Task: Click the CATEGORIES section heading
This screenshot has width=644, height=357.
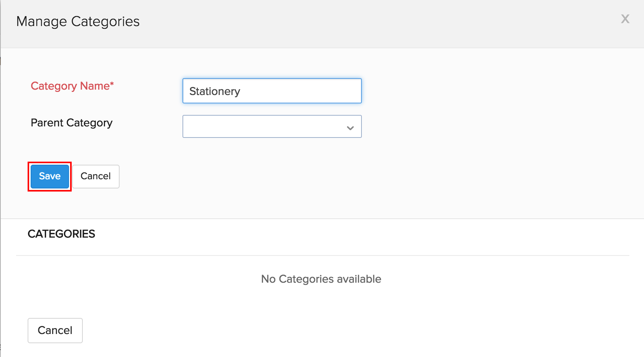Action: coord(61,234)
